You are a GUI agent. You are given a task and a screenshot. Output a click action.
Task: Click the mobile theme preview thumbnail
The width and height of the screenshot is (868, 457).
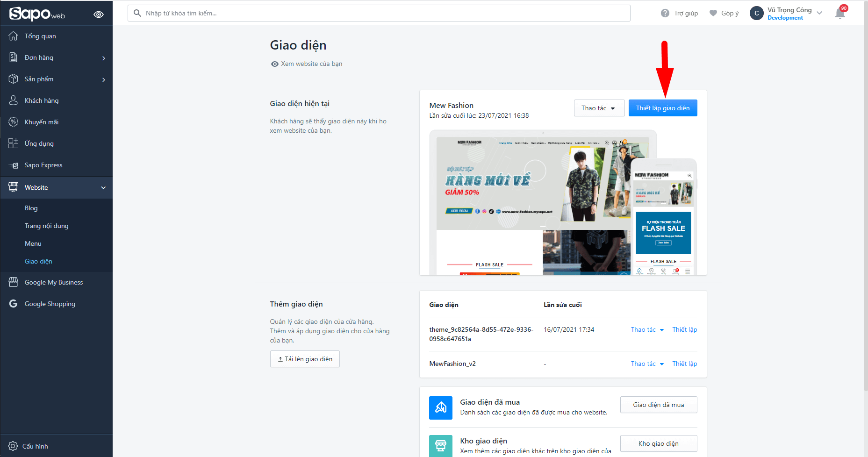(664, 217)
